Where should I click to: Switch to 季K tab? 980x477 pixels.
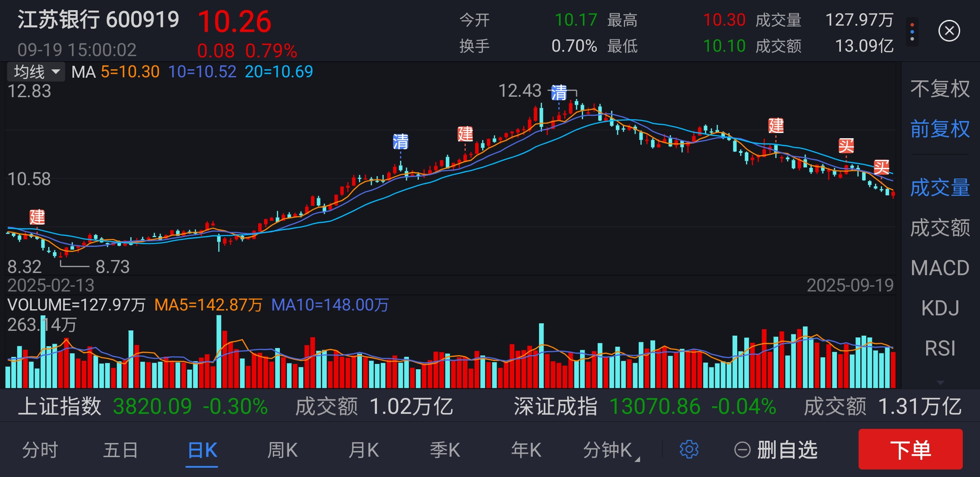pos(445,450)
